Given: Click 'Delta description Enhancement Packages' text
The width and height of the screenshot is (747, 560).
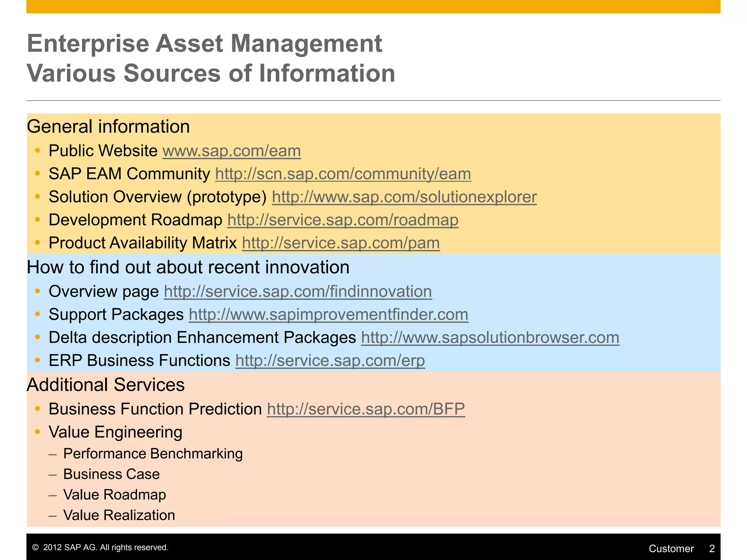Looking at the screenshot, I should pos(202,337).
